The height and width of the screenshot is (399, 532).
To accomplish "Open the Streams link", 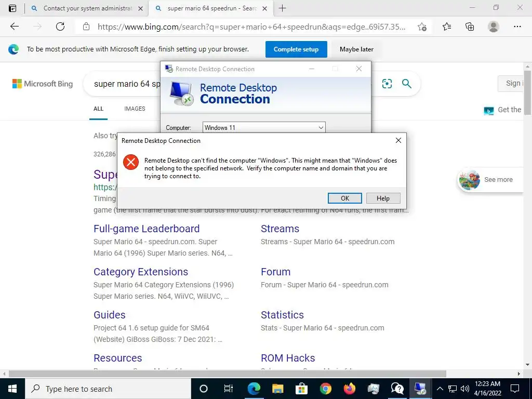I will tap(280, 229).
